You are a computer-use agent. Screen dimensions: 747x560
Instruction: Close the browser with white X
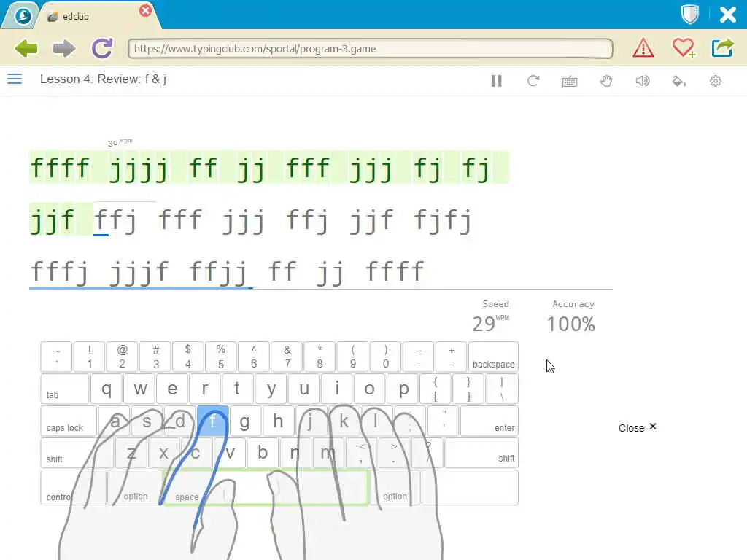727,15
